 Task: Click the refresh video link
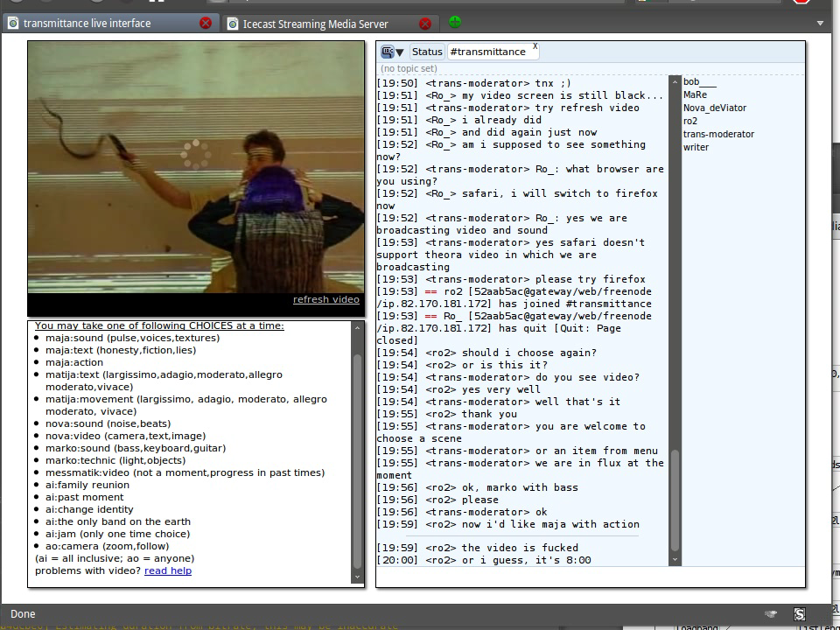coord(325,299)
